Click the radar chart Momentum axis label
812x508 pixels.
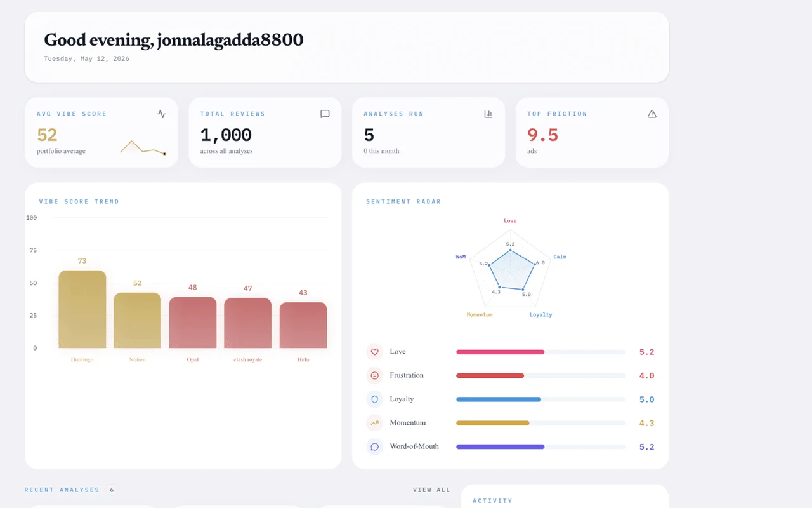(480, 314)
